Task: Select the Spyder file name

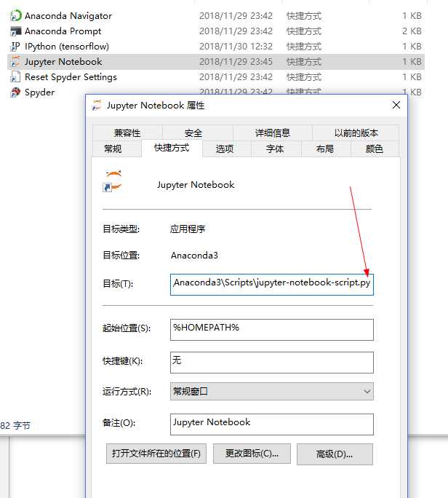Action: [x=40, y=92]
